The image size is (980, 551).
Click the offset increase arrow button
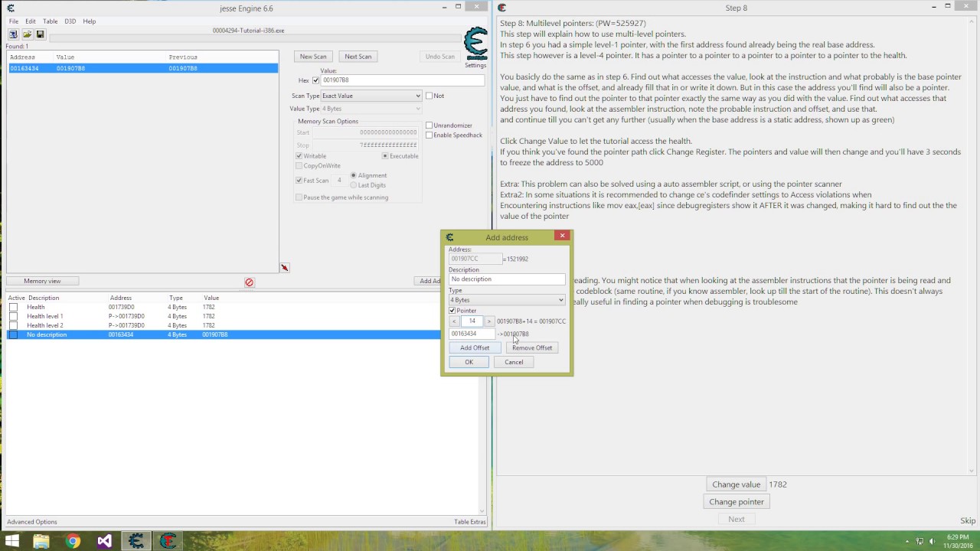coord(489,321)
